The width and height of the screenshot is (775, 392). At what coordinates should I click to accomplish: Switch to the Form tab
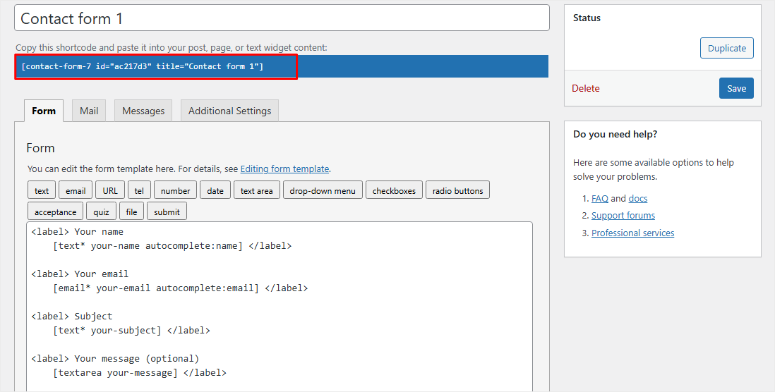43,111
